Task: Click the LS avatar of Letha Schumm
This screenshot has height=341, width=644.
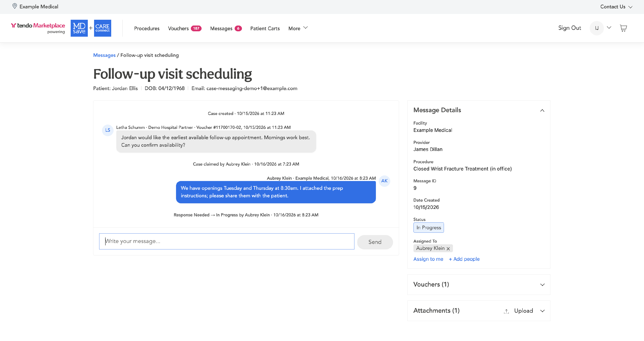Action: click(108, 130)
